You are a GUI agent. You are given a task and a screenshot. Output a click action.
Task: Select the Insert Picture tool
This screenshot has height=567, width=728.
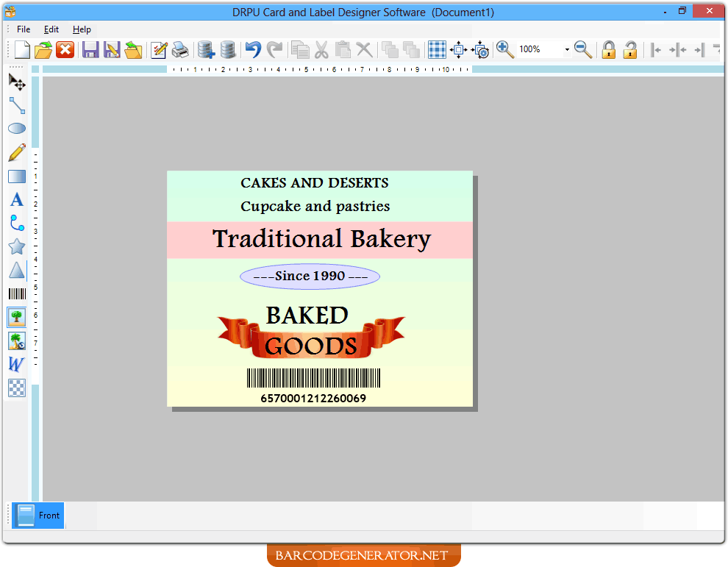(x=17, y=318)
